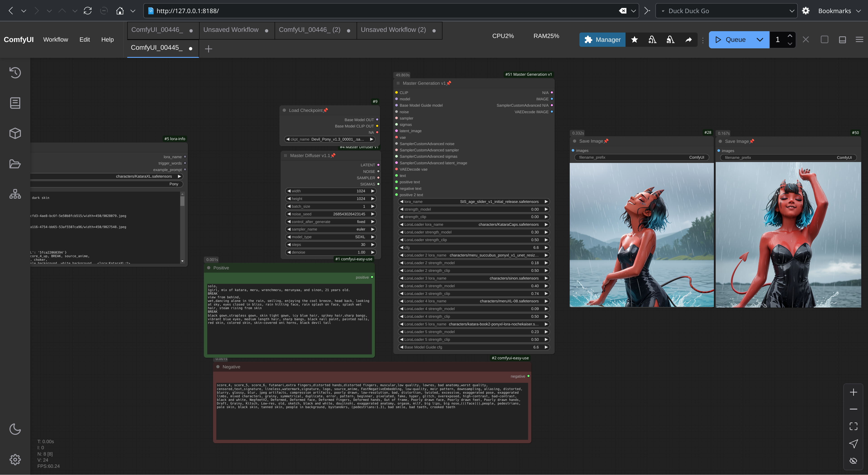Image resolution: width=868 pixels, height=475 pixels.
Task: Click the clear pending tasks square icon
Action: (824, 40)
